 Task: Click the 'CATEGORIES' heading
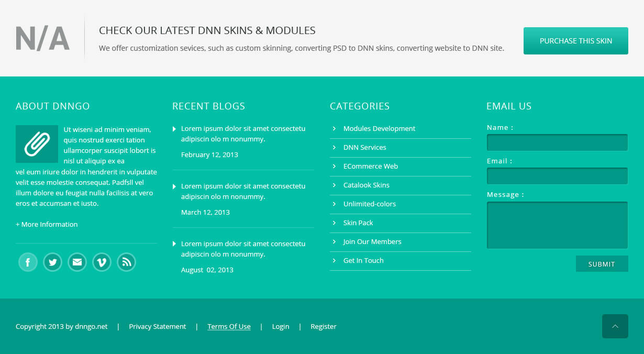coord(360,106)
